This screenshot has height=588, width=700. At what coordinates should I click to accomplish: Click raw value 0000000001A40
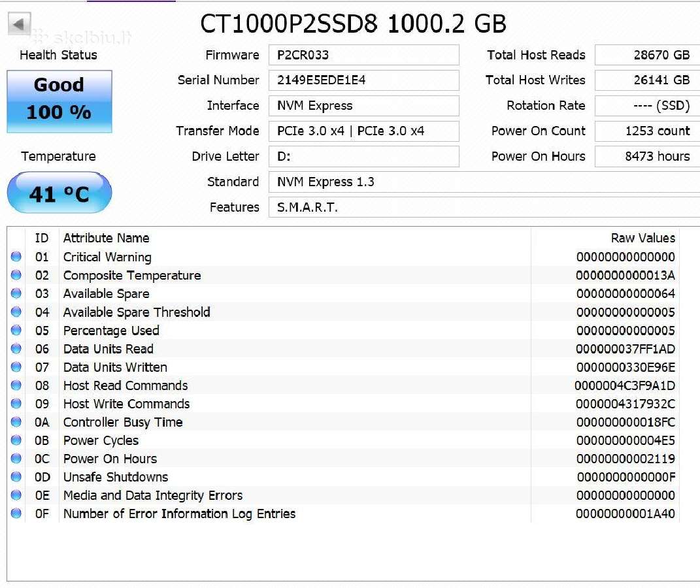625,514
